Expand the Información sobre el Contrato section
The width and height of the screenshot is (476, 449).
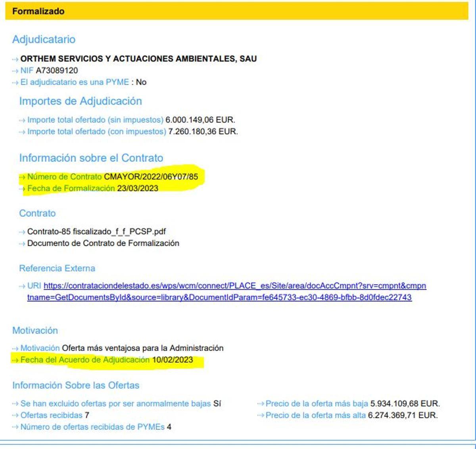coord(91,158)
